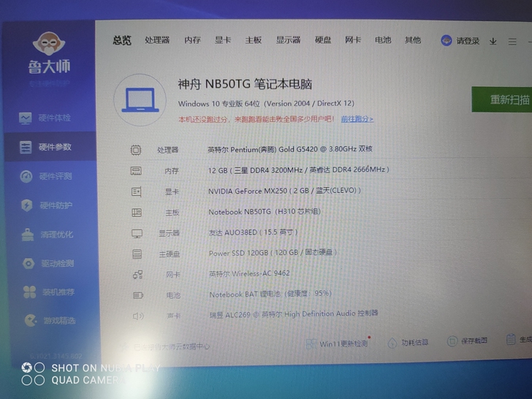
Task: Click the 网卡 network row icon
Action: point(137,275)
